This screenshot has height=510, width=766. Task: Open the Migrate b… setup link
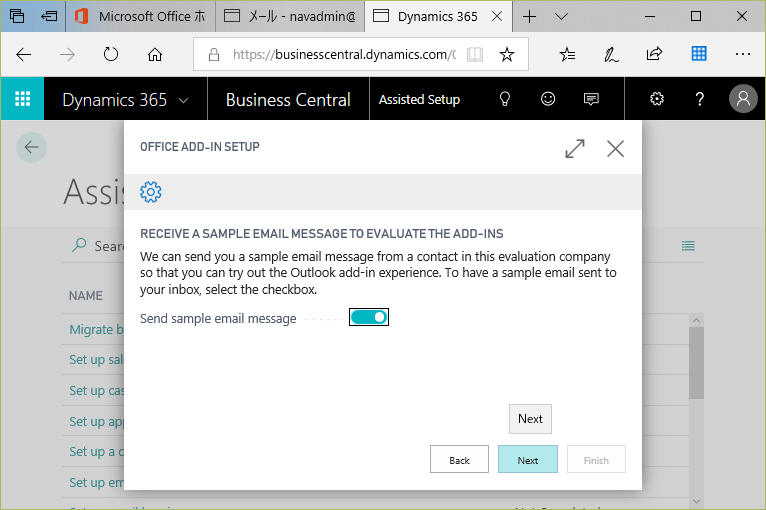tap(96, 329)
